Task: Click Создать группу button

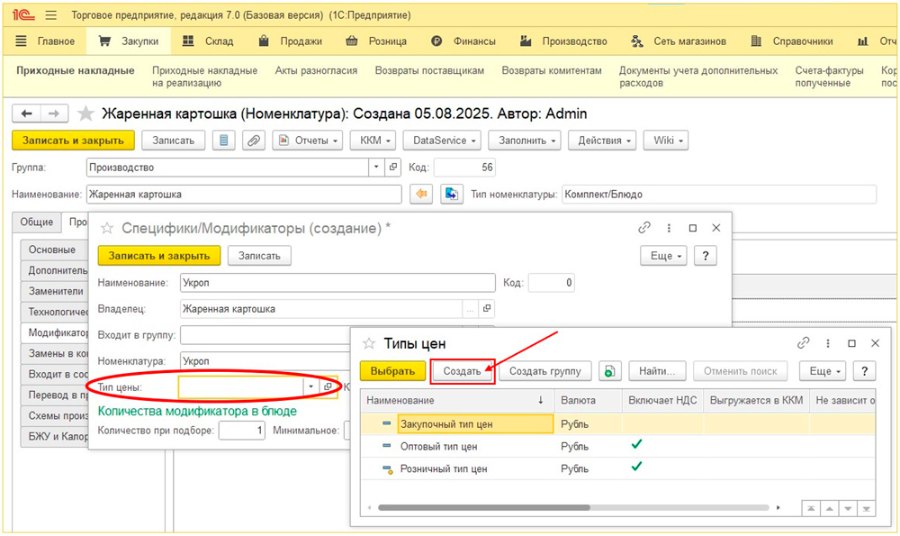Action: click(545, 371)
